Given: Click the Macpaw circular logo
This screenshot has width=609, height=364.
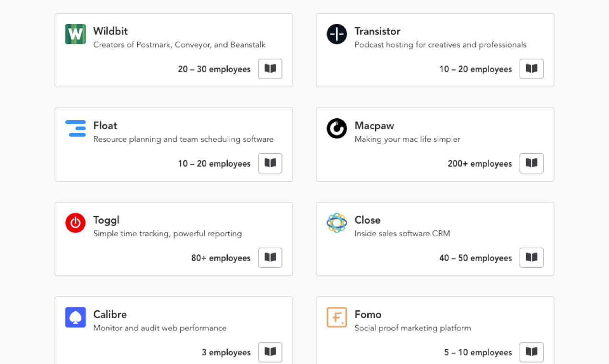Looking at the screenshot, I should point(337,128).
